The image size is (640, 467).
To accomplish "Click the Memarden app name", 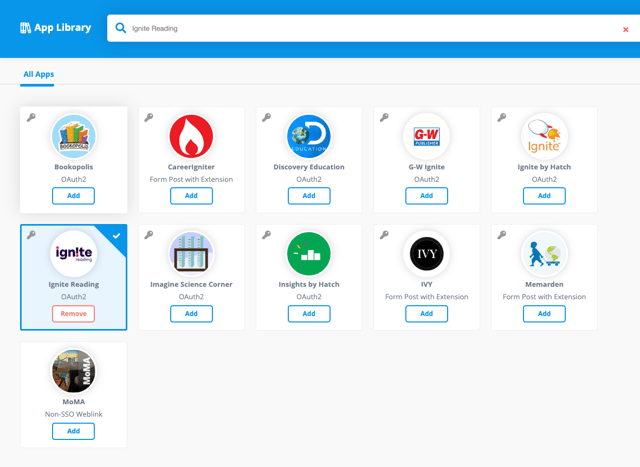I will (x=544, y=285).
